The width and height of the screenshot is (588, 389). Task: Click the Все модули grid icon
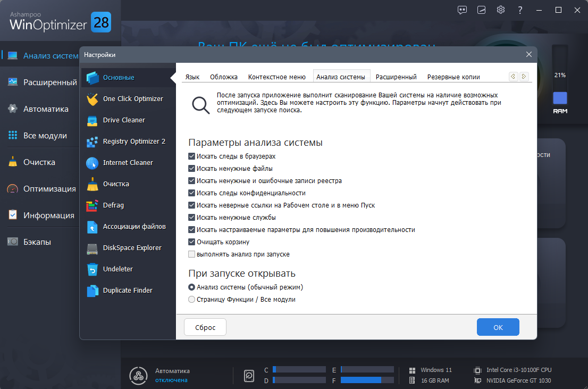click(x=12, y=136)
